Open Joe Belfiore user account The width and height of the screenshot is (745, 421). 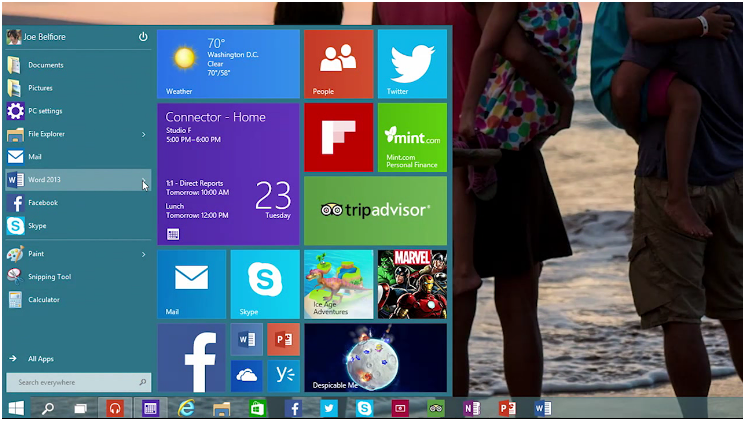[x=36, y=37]
